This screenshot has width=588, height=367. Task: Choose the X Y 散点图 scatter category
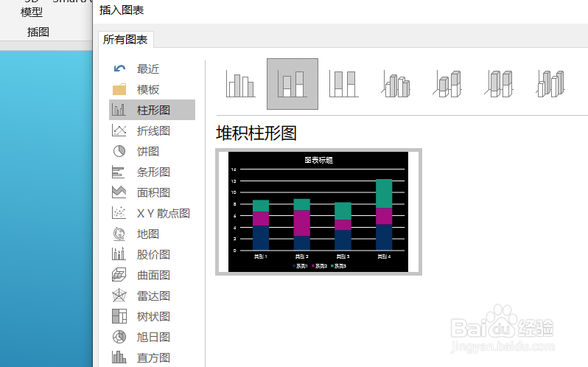point(153,213)
